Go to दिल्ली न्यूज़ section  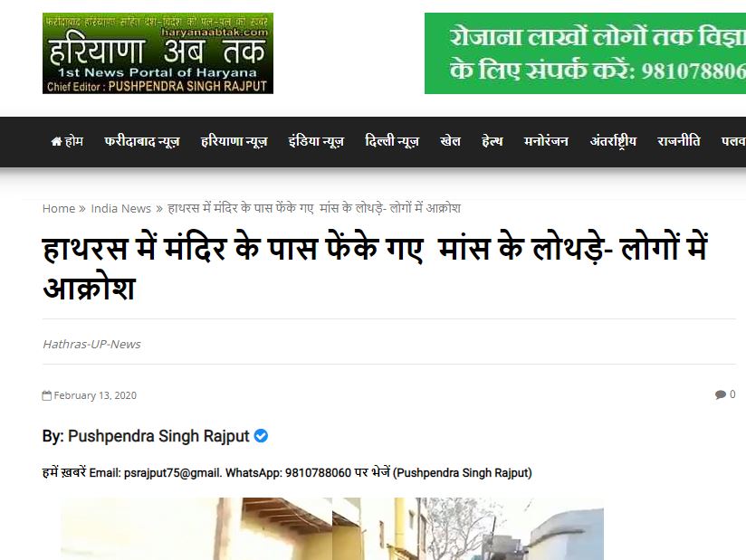[392, 141]
